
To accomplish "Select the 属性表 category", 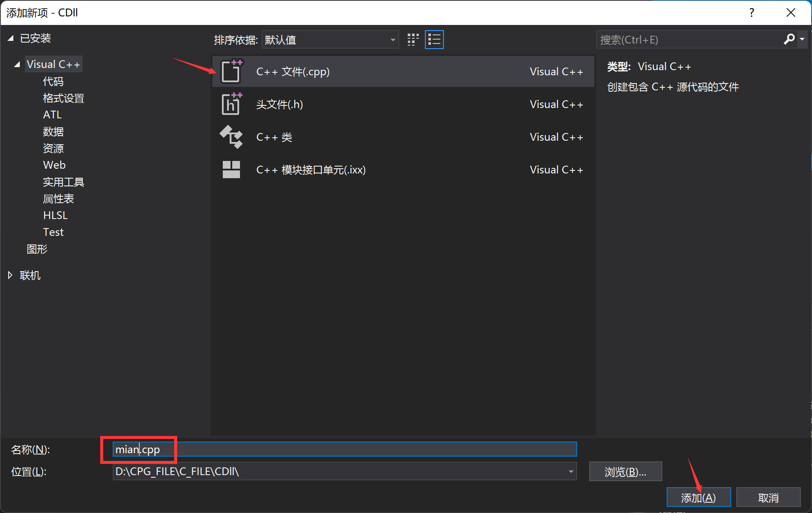I will click(x=58, y=199).
